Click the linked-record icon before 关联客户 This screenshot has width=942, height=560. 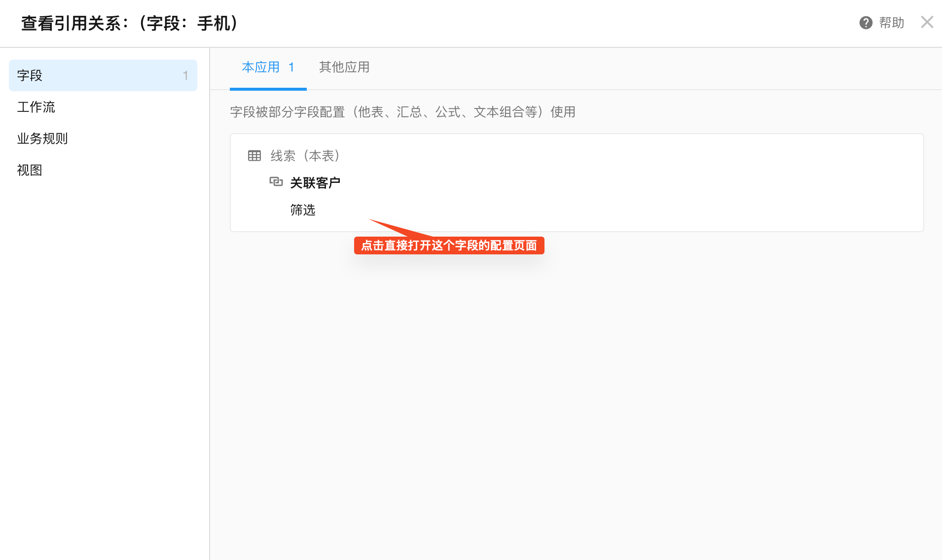click(276, 182)
